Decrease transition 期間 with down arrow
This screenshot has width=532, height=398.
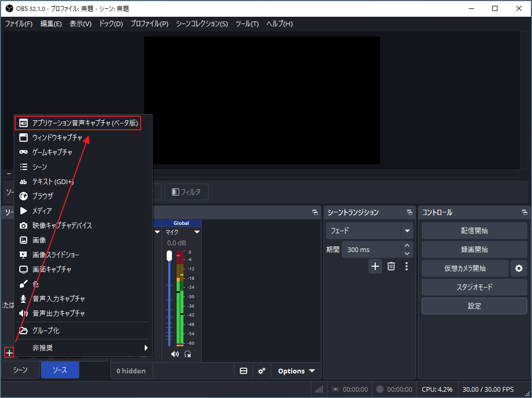[407, 254]
